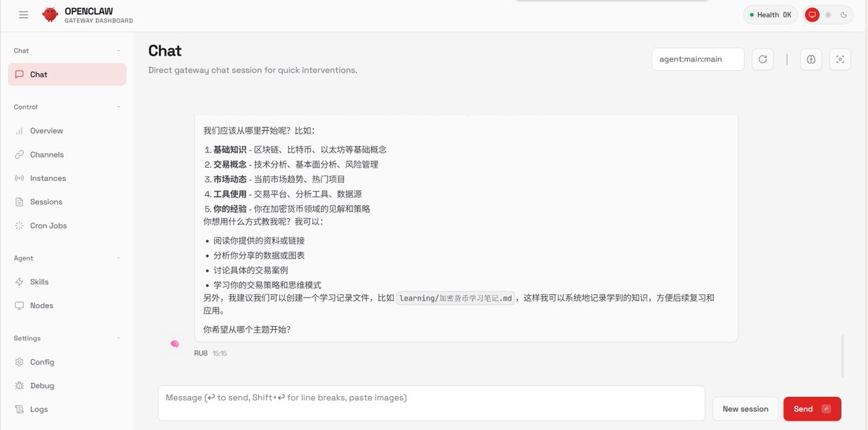Start a New session
Viewport: 868px width, 430px height.
[745, 409]
